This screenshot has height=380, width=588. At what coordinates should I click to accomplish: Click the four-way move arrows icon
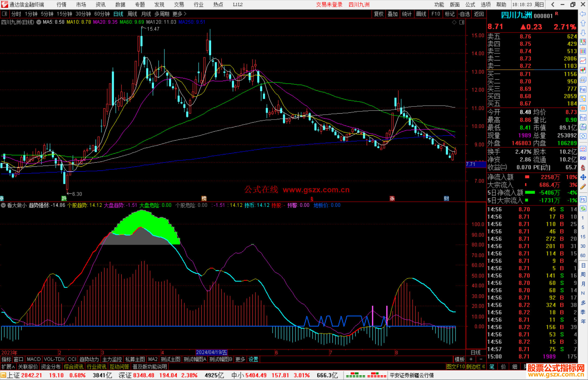583,177
